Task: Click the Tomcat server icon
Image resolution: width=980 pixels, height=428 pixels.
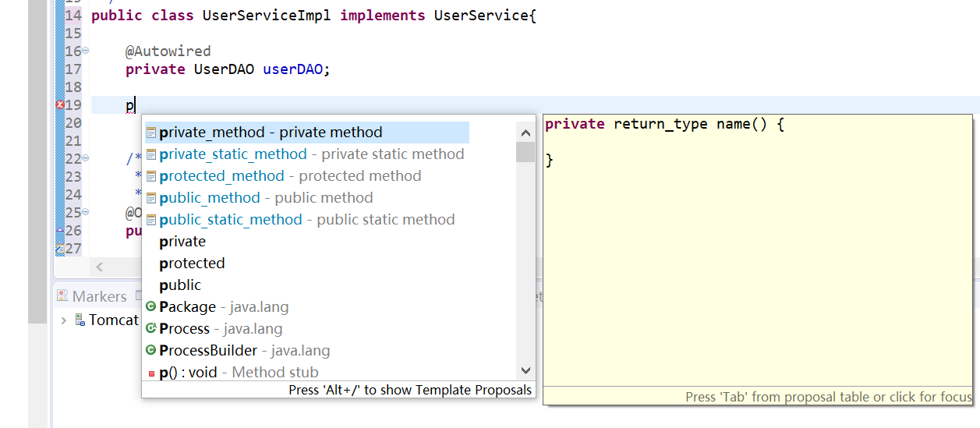Action: coord(80,320)
